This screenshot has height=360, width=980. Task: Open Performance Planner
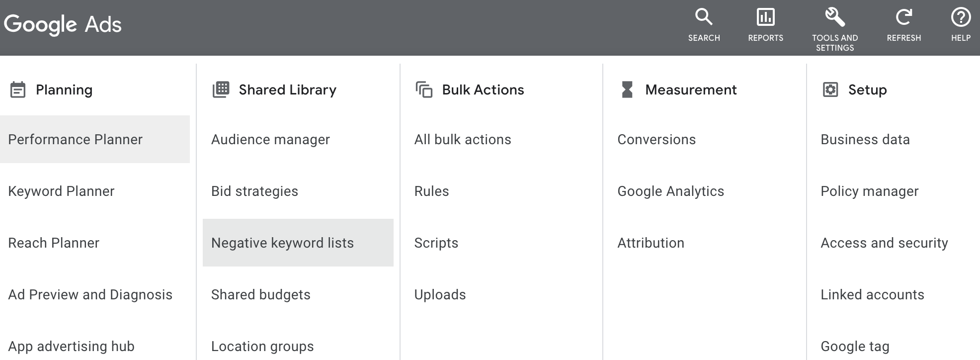click(x=95, y=139)
